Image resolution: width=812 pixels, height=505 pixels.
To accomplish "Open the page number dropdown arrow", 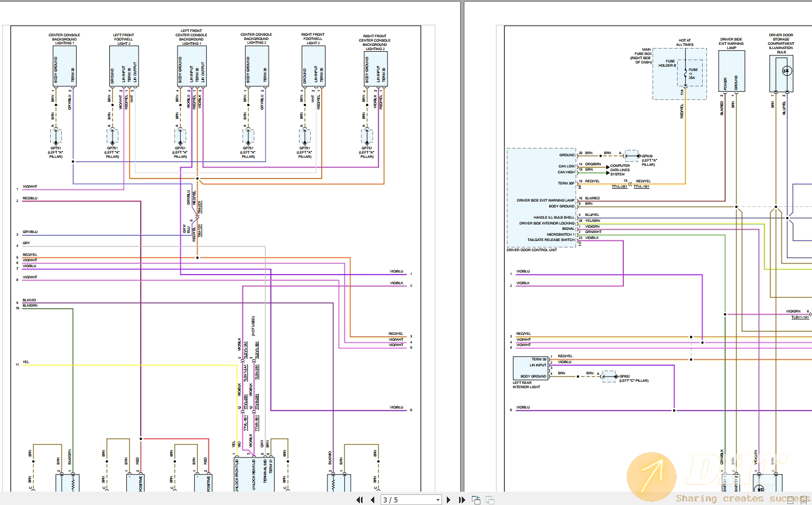I will [x=438, y=500].
